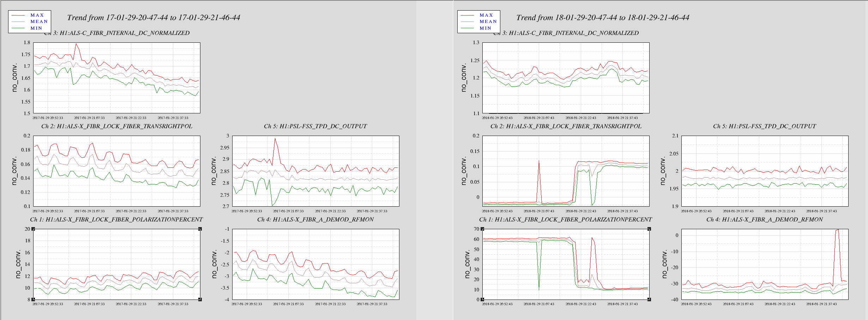This screenshot has height=320, width=868.
Task: Click the 2018 Ch 4 ALS-X_FIBR_A_DEMOD_RFMON plot title
Action: (x=764, y=219)
